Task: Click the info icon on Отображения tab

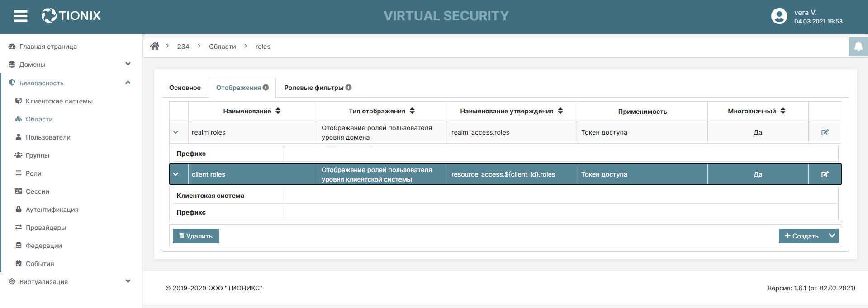Action: click(x=266, y=88)
